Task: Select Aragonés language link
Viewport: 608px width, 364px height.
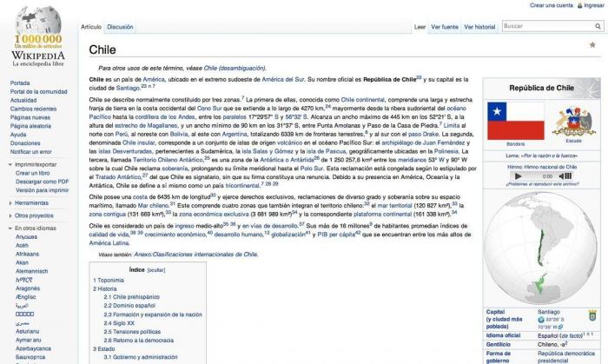Action: point(28,288)
